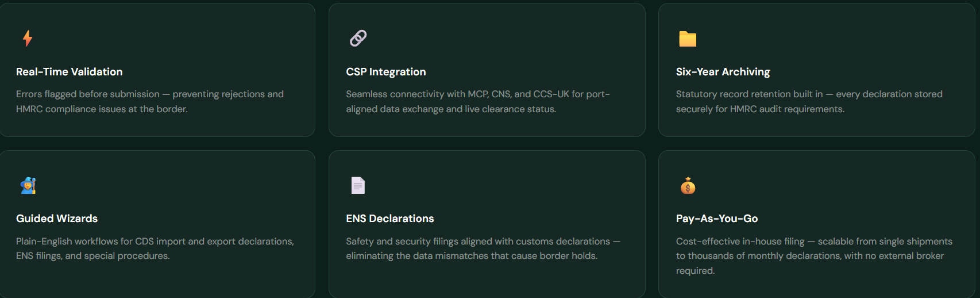This screenshot has height=298, width=980.
Task: Click the 'Statutory record retention' description text
Action: coord(809,94)
